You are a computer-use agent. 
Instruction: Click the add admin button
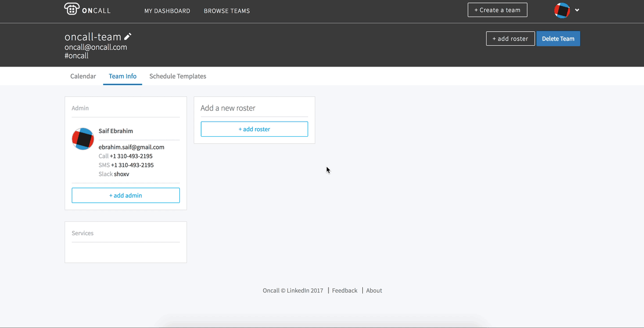pyautogui.click(x=126, y=196)
